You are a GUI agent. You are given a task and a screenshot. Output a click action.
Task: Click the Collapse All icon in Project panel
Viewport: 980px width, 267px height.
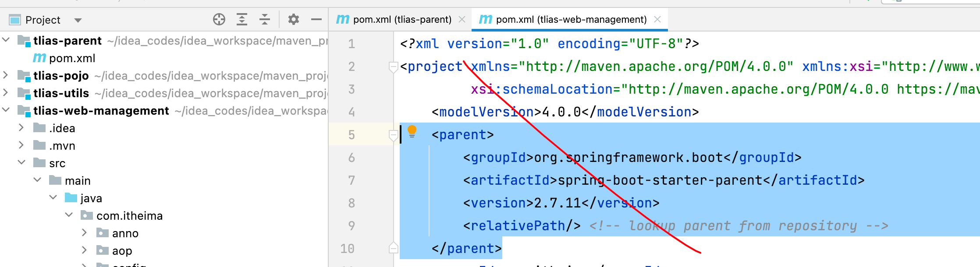(265, 19)
